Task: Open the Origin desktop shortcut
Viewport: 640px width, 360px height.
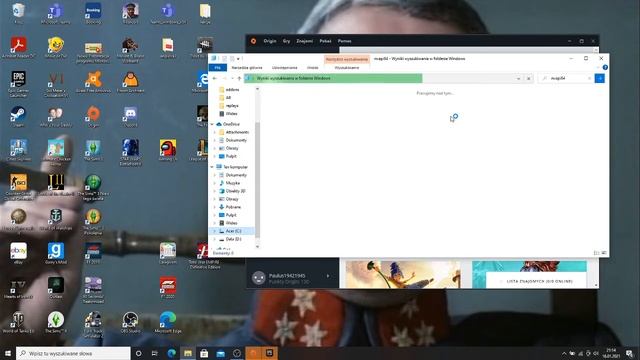Action: [93, 116]
